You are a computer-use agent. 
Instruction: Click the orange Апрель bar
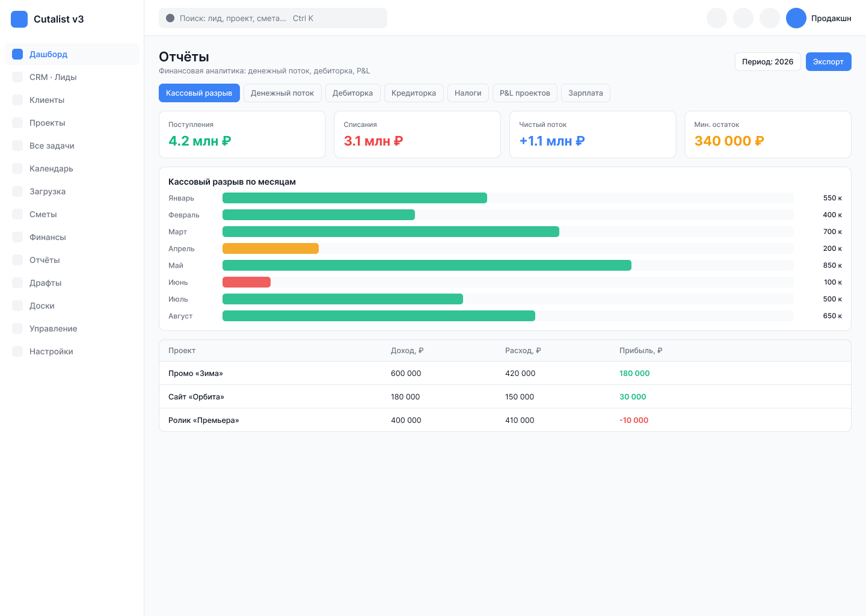click(271, 248)
